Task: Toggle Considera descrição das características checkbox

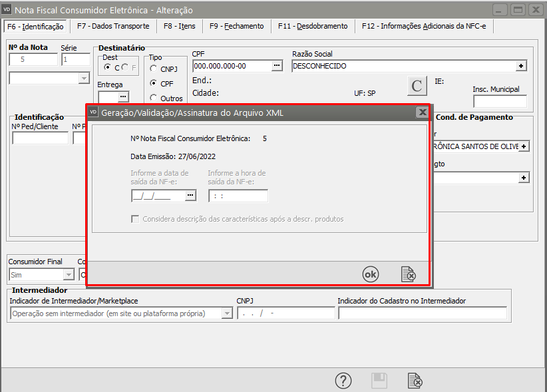Action: point(136,219)
